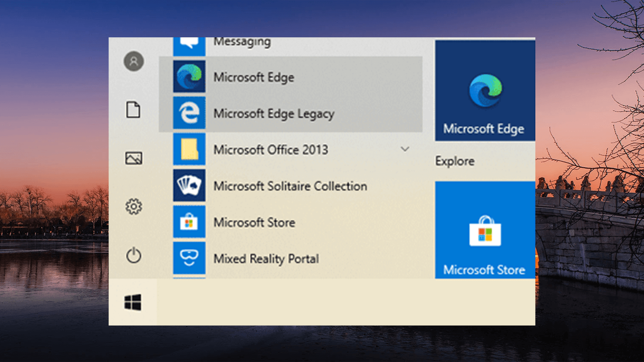Click the Microsoft Office 2013 folder icon
This screenshot has height=362, width=644.
(189, 149)
